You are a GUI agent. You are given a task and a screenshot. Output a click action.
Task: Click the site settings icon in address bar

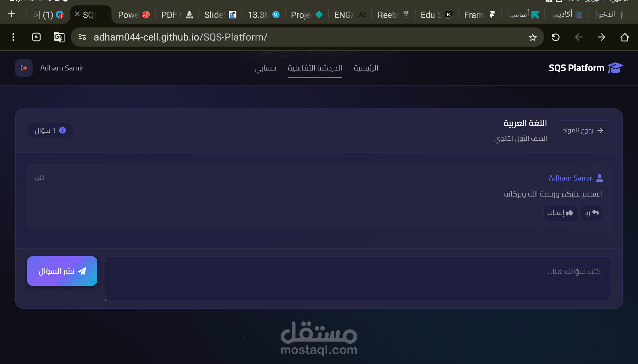click(82, 37)
